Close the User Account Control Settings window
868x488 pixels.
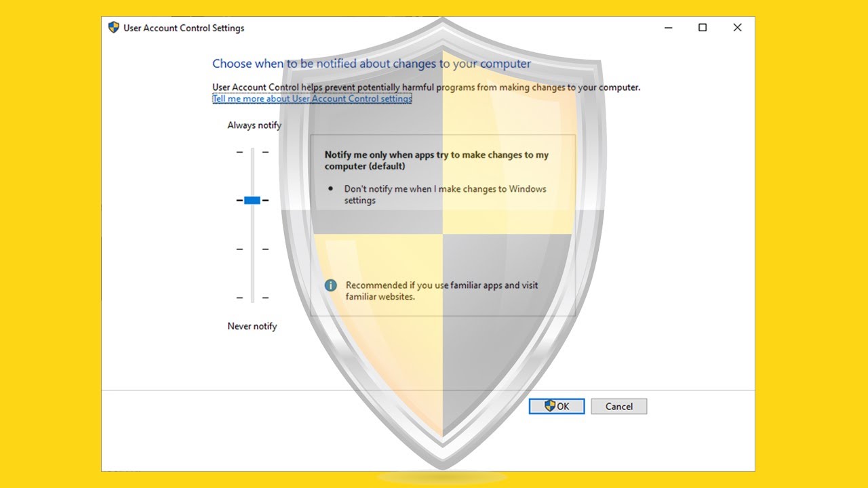737,28
